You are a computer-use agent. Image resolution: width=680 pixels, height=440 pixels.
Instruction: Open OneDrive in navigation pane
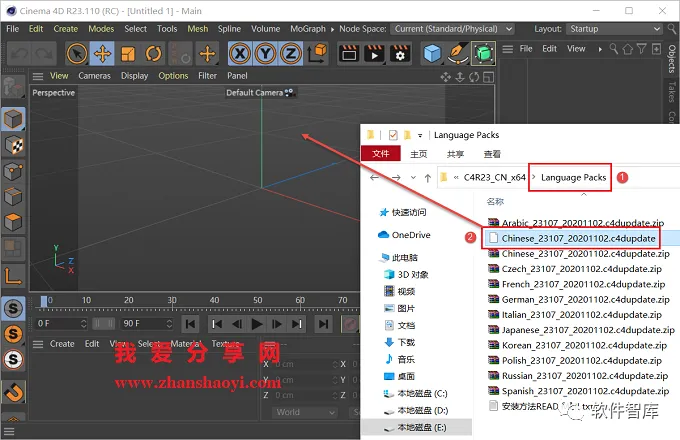click(404, 235)
